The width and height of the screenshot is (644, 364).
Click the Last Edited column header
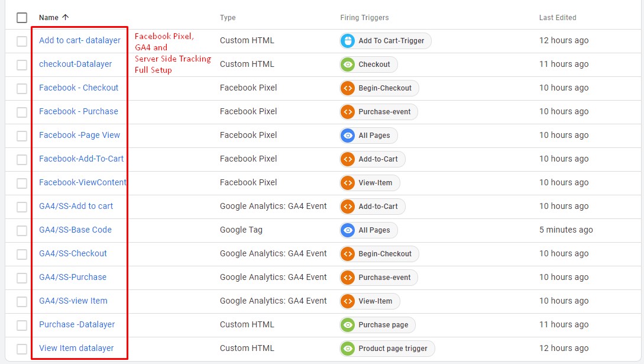557,18
